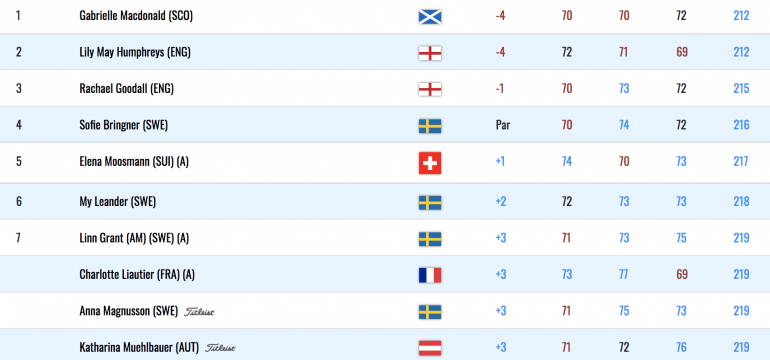Click Rachael Goodall's -1 to-par score
Viewport: 770px width, 360px height.
(500, 88)
